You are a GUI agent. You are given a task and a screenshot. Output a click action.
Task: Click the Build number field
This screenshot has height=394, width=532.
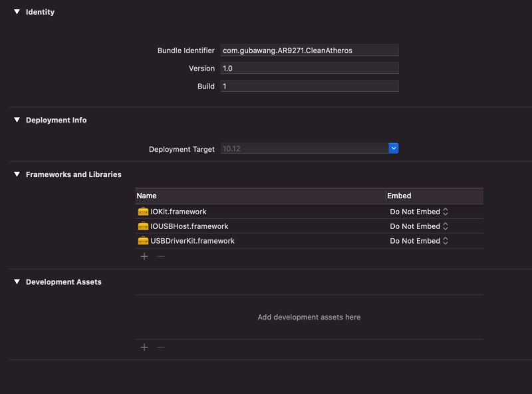click(x=309, y=86)
